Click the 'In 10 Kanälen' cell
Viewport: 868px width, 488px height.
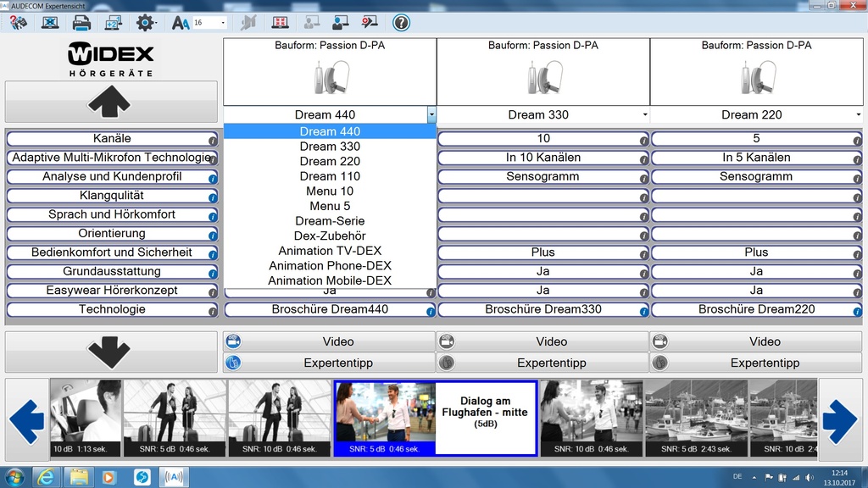(543, 157)
